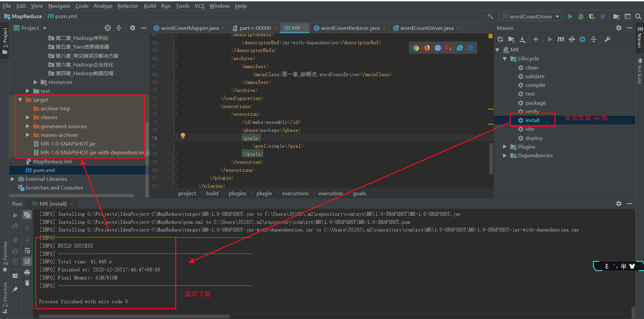Viewport: 644px width, 319px height.
Task: Select MR-1.0-SNAPSHOT.jar file
Action: click(x=68, y=144)
